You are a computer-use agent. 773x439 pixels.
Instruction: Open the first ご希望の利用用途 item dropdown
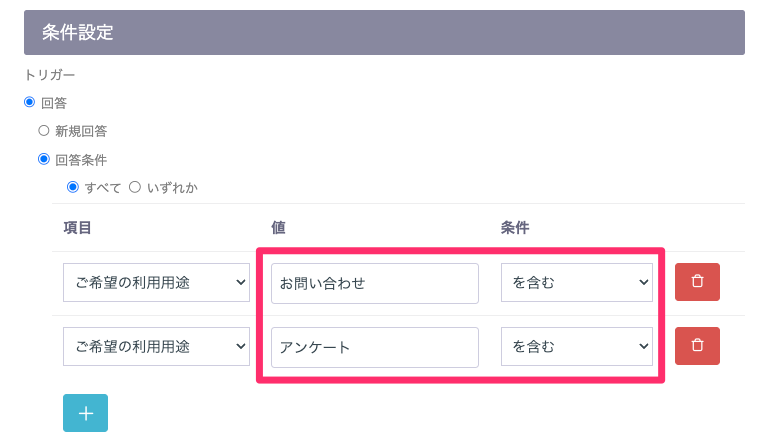click(x=156, y=283)
